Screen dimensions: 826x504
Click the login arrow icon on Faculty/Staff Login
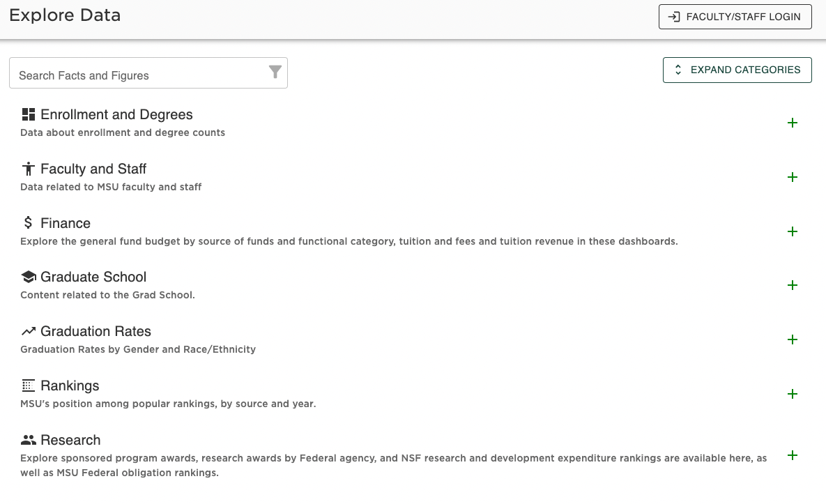pos(674,16)
